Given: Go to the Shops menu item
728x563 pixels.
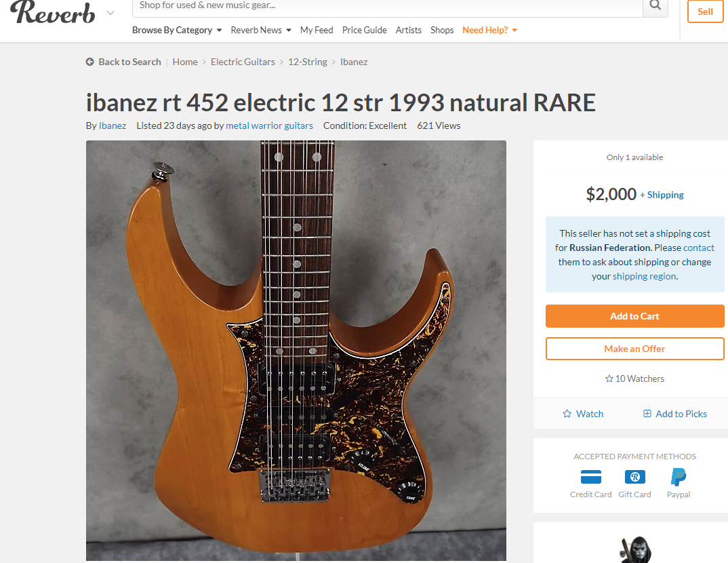Looking at the screenshot, I should [x=442, y=31].
